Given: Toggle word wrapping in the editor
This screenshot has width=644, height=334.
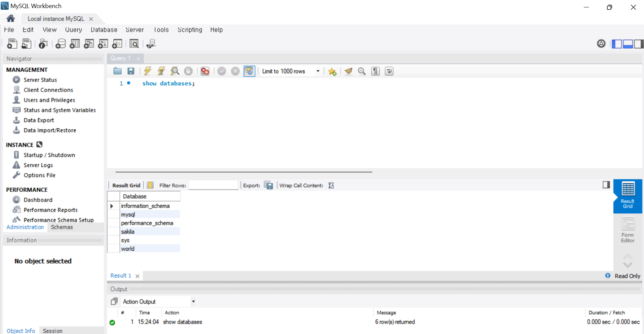Looking at the screenshot, I should [x=389, y=71].
